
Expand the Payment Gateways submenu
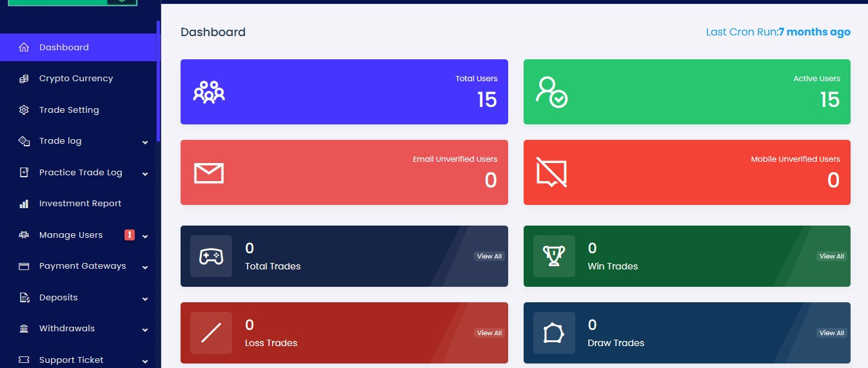pyautogui.click(x=145, y=267)
